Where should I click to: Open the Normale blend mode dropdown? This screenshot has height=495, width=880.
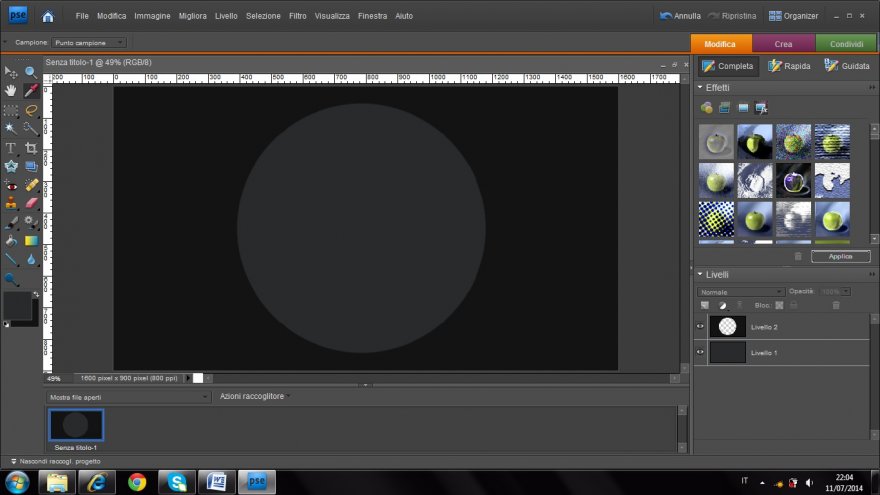[740, 291]
